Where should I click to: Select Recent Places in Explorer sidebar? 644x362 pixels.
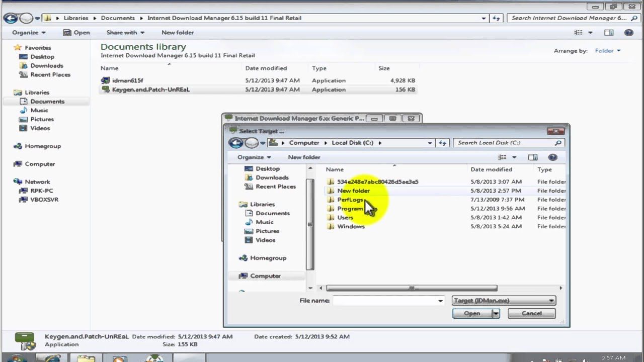pos(50,75)
